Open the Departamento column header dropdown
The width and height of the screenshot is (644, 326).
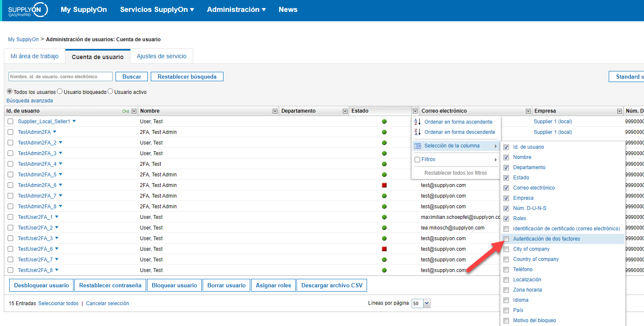345,111
